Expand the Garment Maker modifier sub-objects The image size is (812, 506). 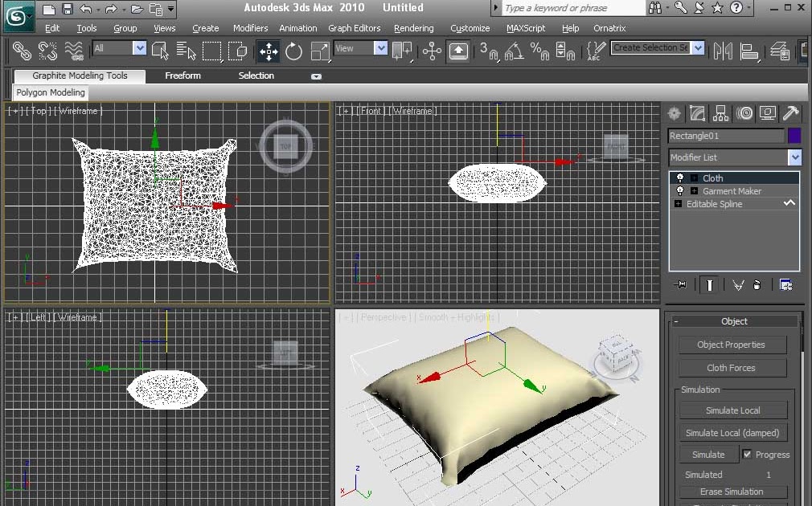pos(694,191)
